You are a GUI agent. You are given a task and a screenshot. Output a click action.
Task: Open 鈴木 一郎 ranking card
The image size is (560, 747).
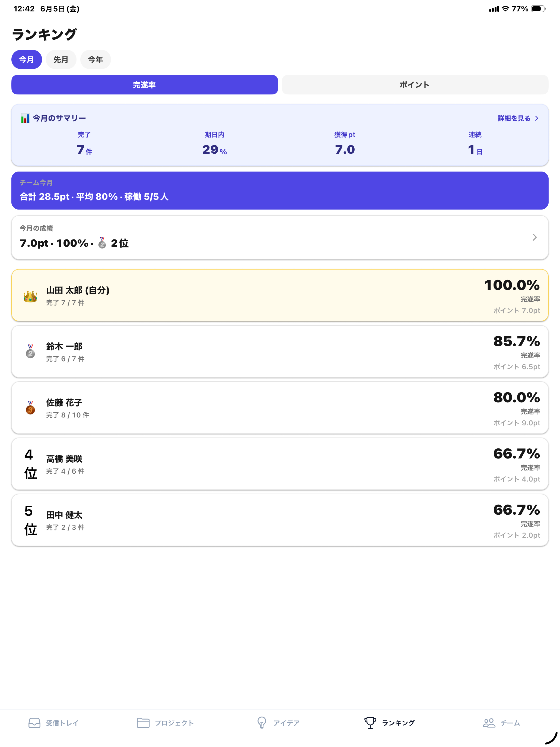[280, 352]
